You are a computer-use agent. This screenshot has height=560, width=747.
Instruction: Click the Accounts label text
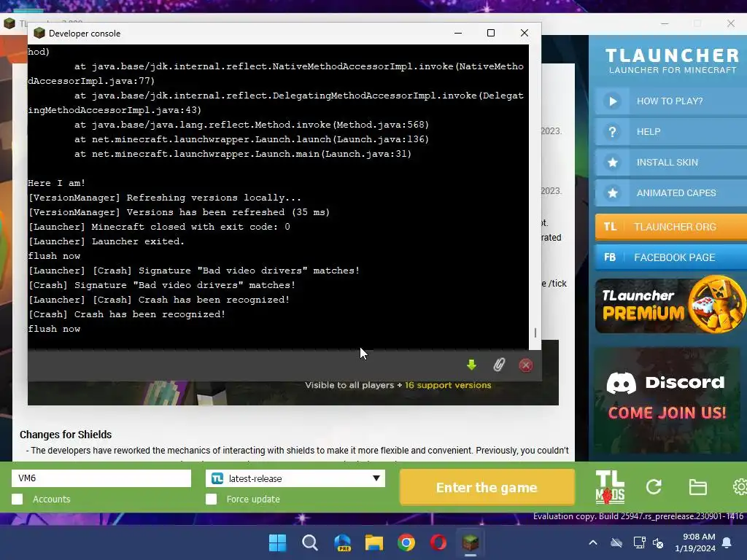[x=52, y=499]
